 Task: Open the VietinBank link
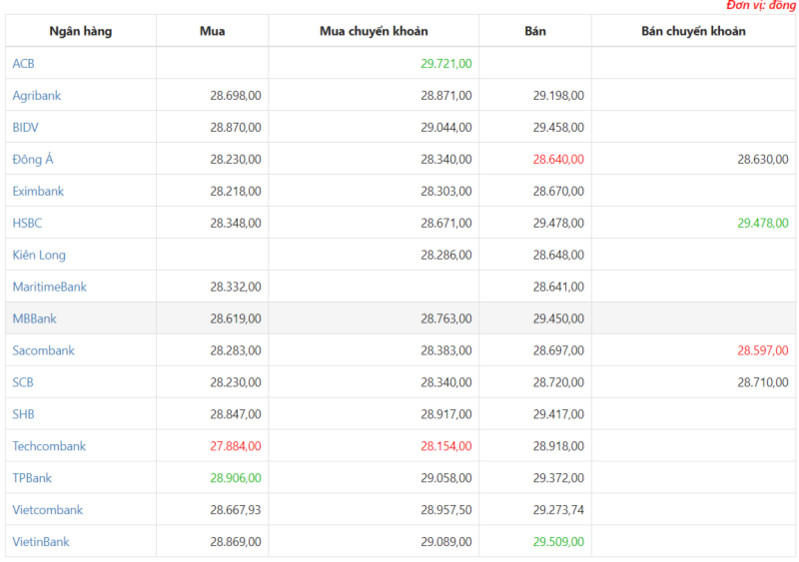[41, 542]
